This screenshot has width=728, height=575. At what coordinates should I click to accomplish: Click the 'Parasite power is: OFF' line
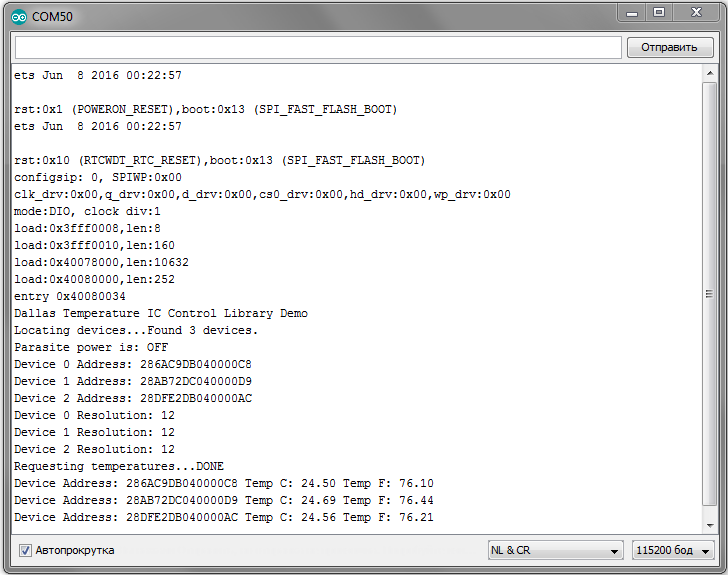pos(91,347)
